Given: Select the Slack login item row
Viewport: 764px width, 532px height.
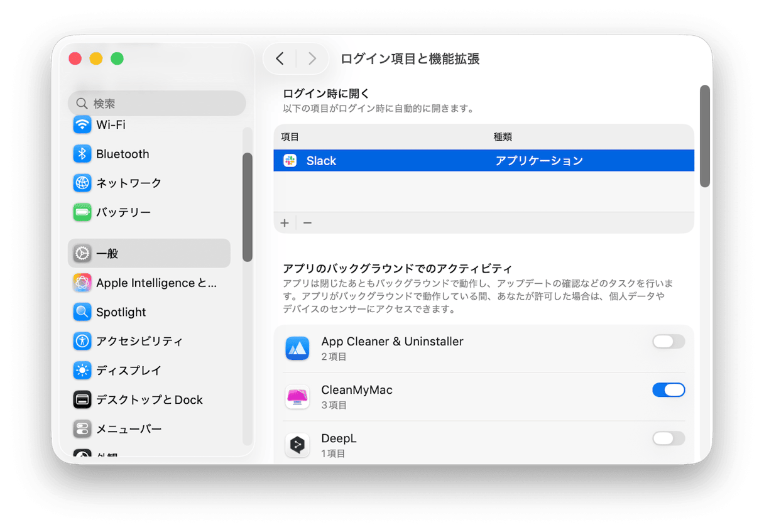Looking at the screenshot, I should point(440,160).
